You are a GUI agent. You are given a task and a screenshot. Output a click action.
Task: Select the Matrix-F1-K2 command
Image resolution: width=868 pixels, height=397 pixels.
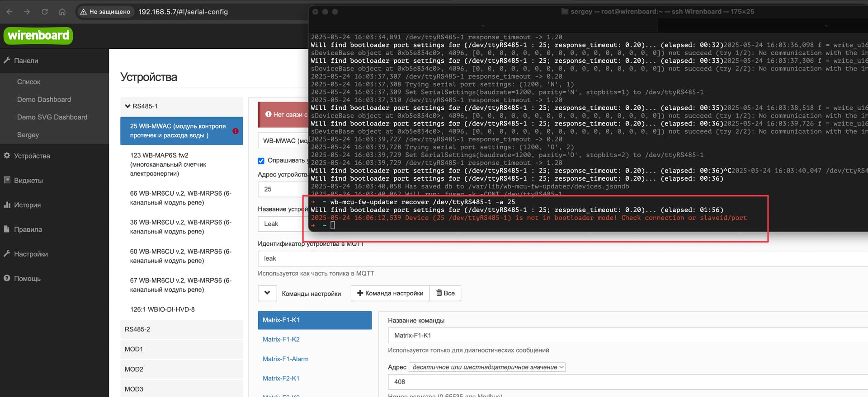click(281, 339)
